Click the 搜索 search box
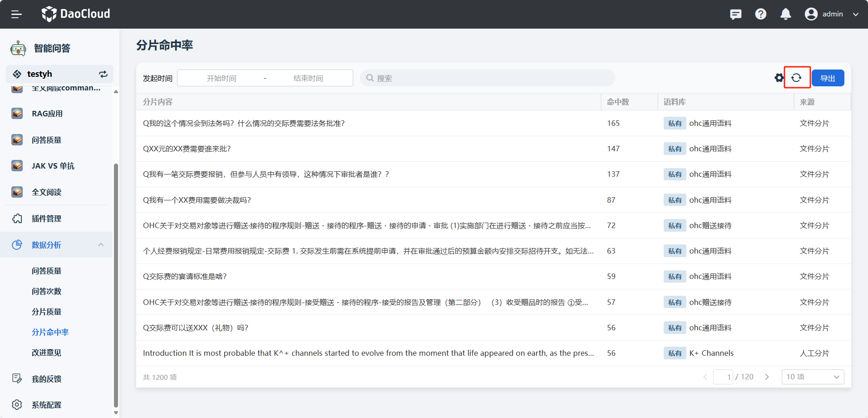The height and width of the screenshot is (418, 868). (488, 78)
